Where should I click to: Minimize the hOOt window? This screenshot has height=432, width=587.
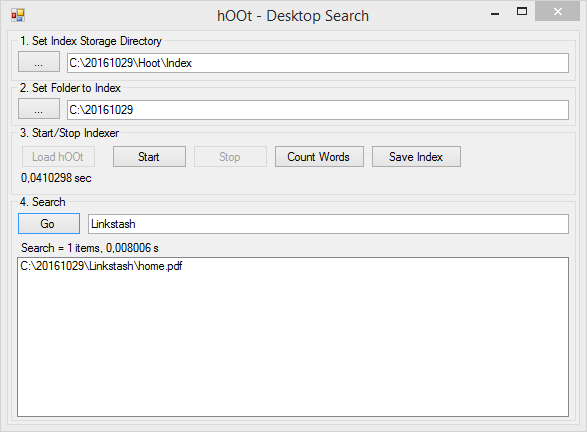point(495,12)
